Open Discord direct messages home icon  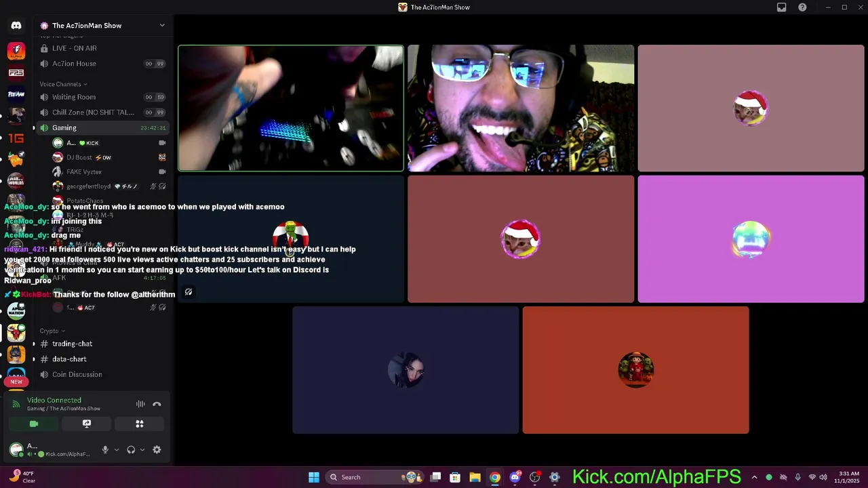point(16,26)
